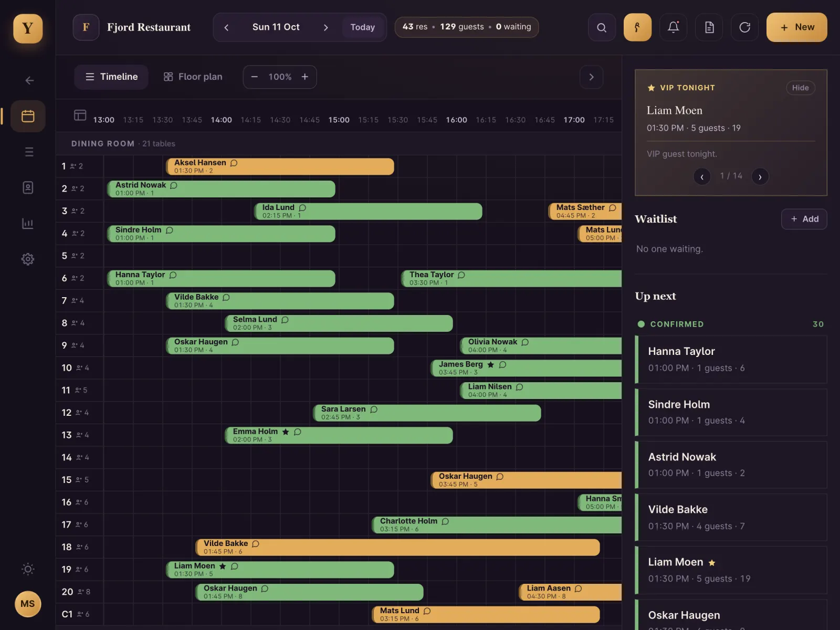Click the MS user avatar

tap(28, 604)
